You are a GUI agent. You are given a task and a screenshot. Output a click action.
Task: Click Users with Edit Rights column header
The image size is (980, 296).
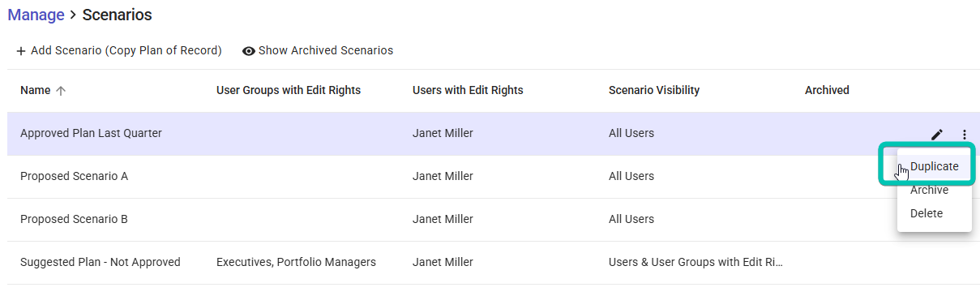click(x=468, y=91)
